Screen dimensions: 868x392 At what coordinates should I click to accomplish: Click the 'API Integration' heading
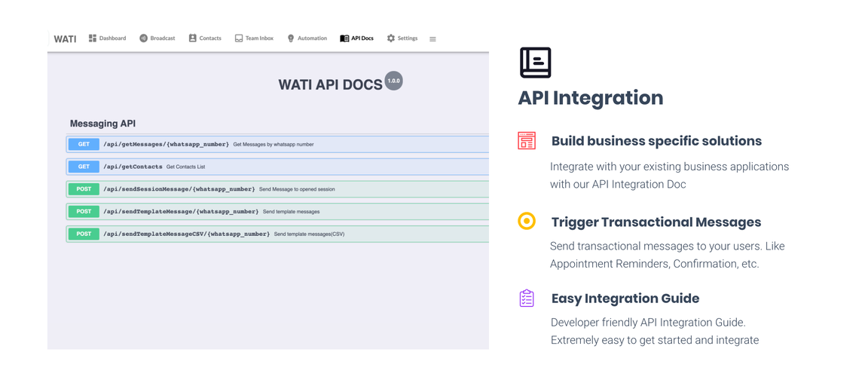[x=591, y=98]
